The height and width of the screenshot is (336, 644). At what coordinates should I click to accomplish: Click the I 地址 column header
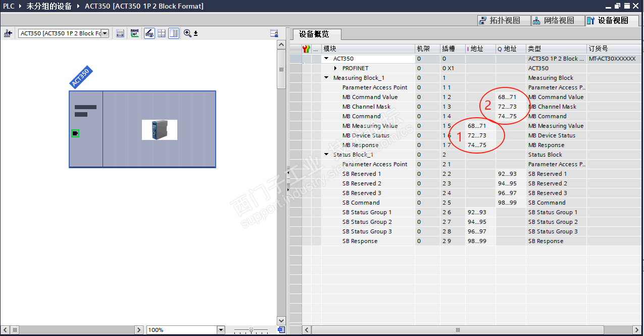(x=480, y=49)
